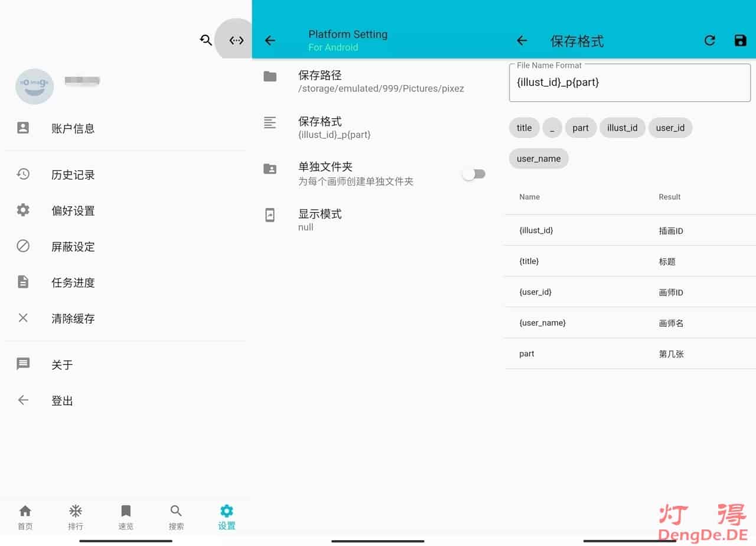Viewport: 756px width, 546px height.
Task: Click the File Name Format input field
Action: [630, 83]
